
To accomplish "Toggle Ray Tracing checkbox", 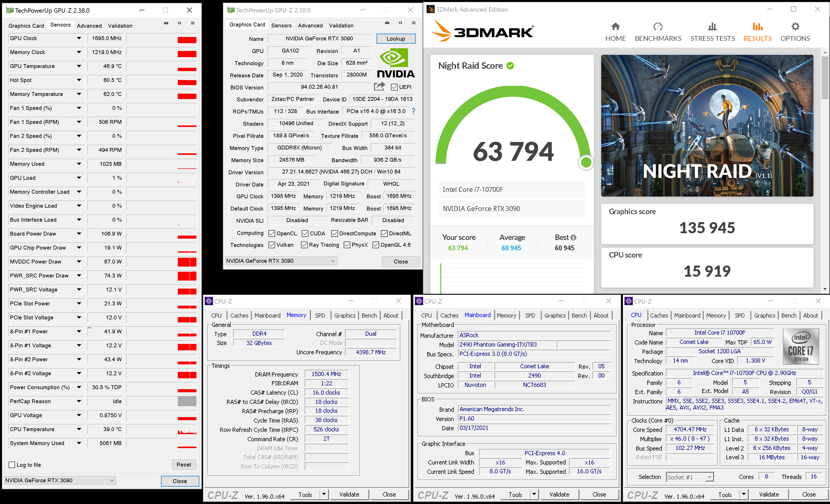I will pyautogui.click(x=304, y=245).
